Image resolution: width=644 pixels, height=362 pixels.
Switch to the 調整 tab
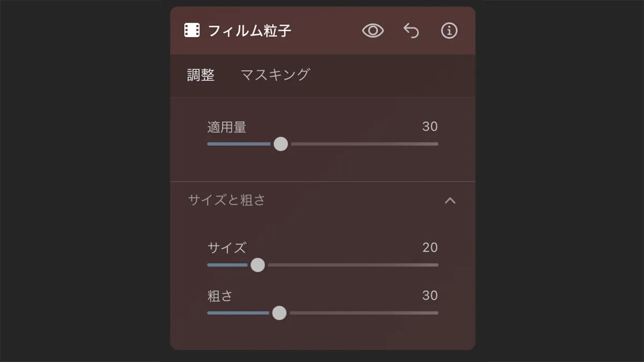201,75
